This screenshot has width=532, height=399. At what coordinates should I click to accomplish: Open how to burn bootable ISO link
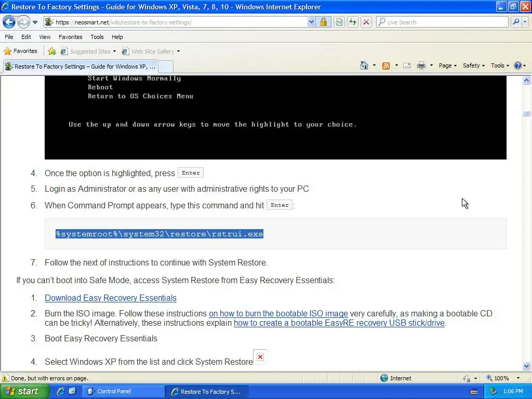click(x=278, y=313)
